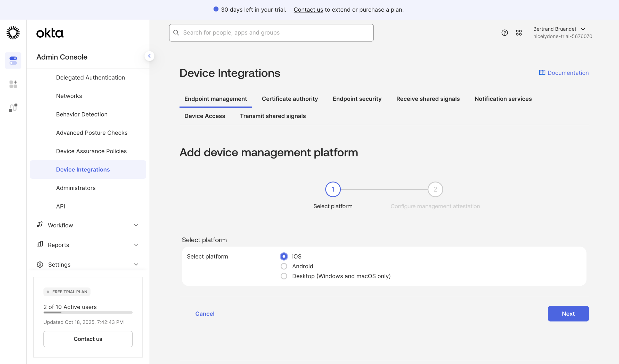Open Advanced Posture Checks in sidebar
Viewport: 619px width, 364px height.
coord(92,133)
